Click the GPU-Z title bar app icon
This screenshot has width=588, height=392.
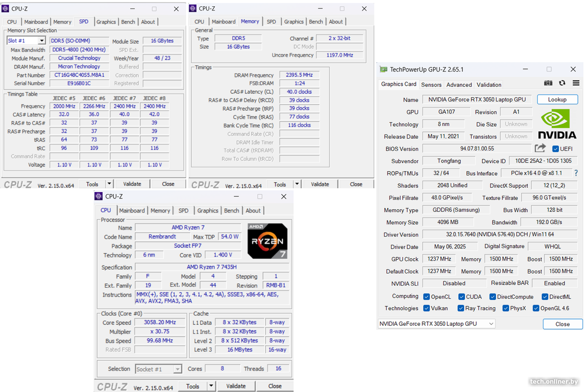(x=384, y=70)
